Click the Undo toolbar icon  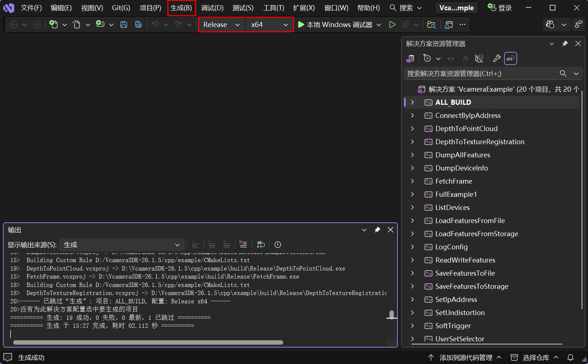(155, 24)
